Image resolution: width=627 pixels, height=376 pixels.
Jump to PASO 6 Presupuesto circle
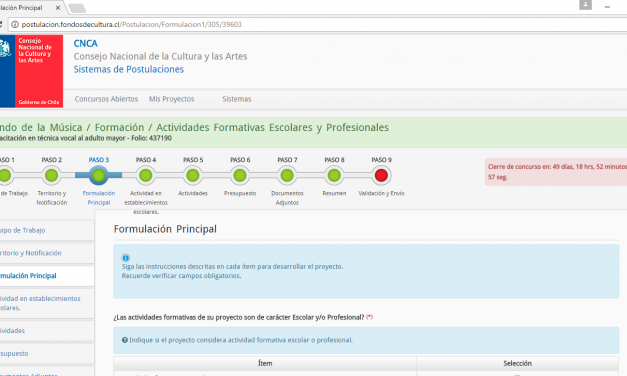coord(240,175)
